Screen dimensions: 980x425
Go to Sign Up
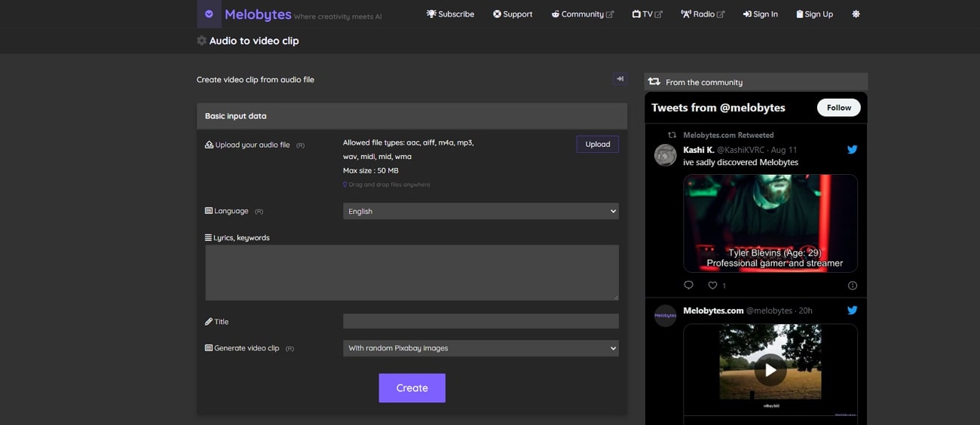(x=815, y=14)
